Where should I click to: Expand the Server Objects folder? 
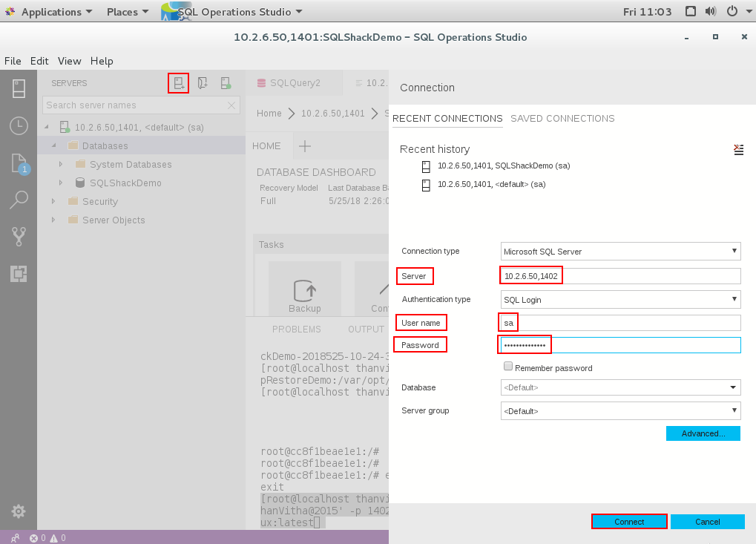coord(53,220)
